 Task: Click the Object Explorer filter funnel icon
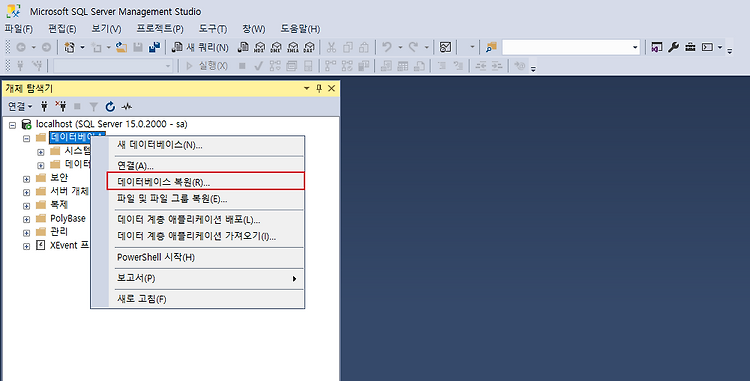point(94,107)
